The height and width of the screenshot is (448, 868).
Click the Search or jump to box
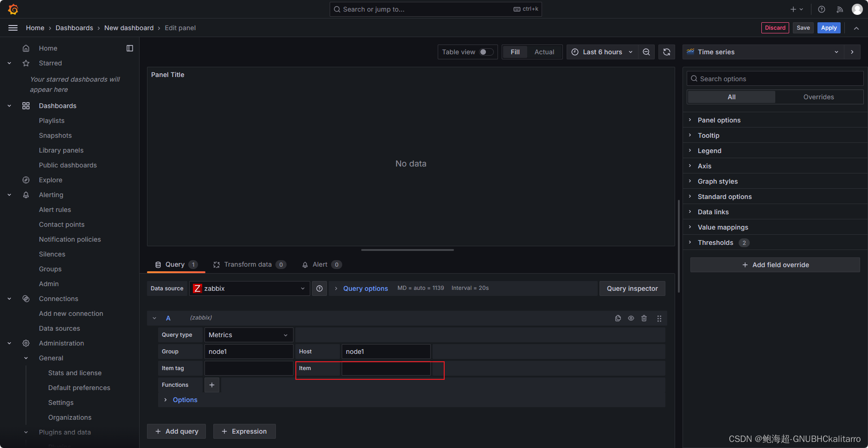(x=435, y=9)
